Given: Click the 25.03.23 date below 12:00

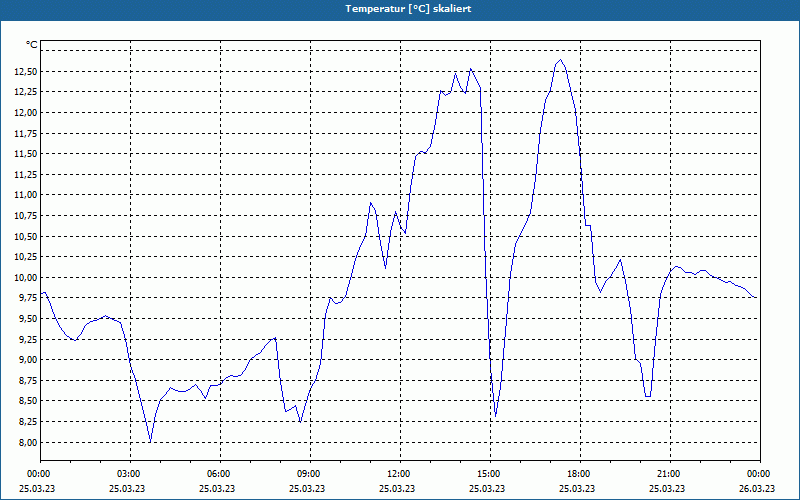Looking at the screenshot, I should click(397, 488).
